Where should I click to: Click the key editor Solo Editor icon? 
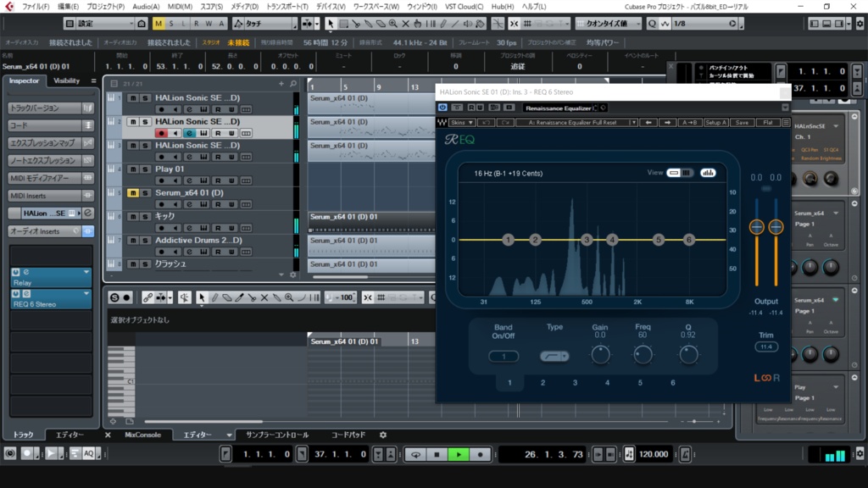[x=114, y=297]
